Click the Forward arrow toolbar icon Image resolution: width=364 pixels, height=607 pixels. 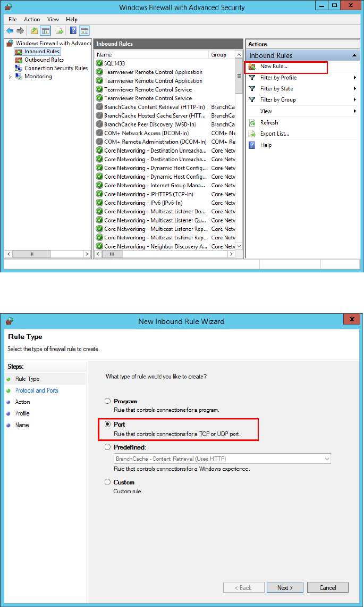(x=20, y=31)
